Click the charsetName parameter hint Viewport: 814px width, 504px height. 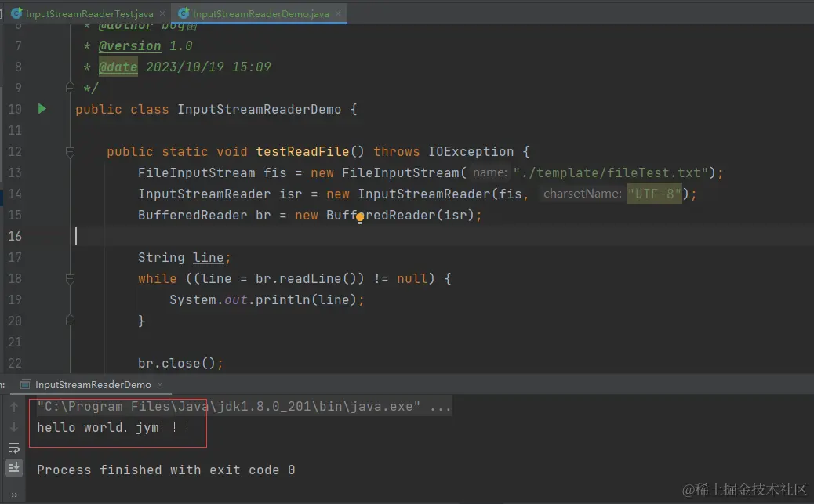click(582, 194)
